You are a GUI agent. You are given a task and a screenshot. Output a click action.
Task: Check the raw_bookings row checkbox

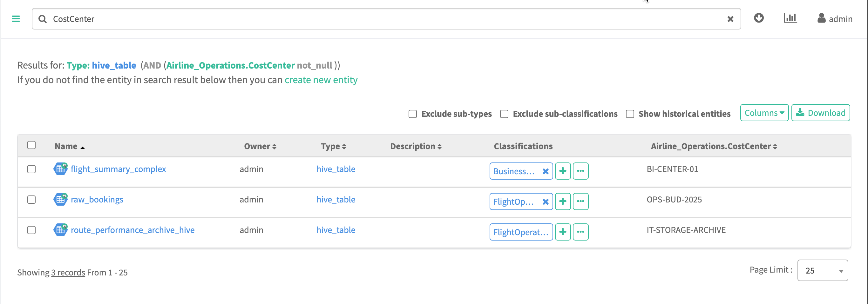click(31, 200)
